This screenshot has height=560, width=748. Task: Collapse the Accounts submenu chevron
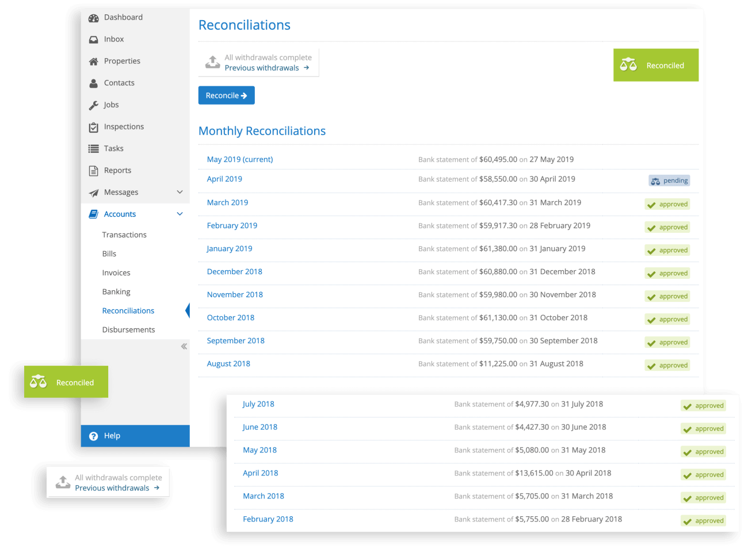180,214
